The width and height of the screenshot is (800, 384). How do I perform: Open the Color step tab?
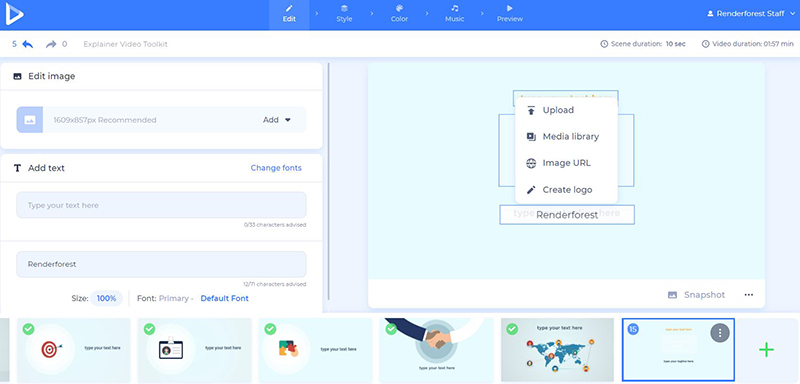tap(399, 14)
